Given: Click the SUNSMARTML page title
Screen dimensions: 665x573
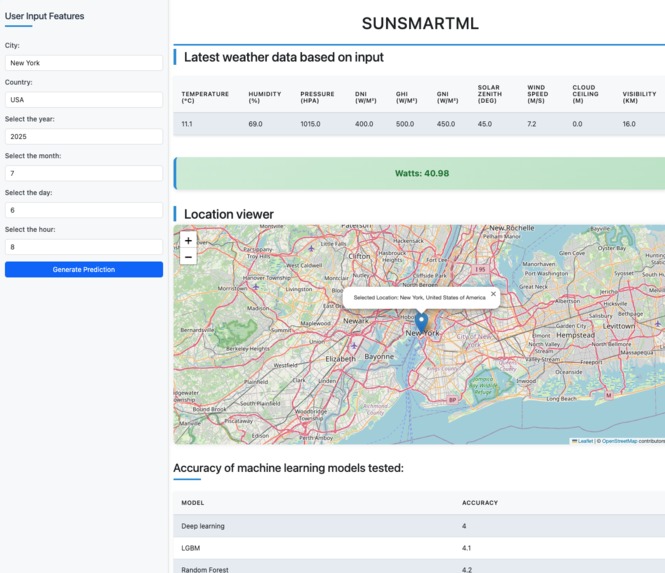Looking at the screenshot, I should [x=420, y=23].
